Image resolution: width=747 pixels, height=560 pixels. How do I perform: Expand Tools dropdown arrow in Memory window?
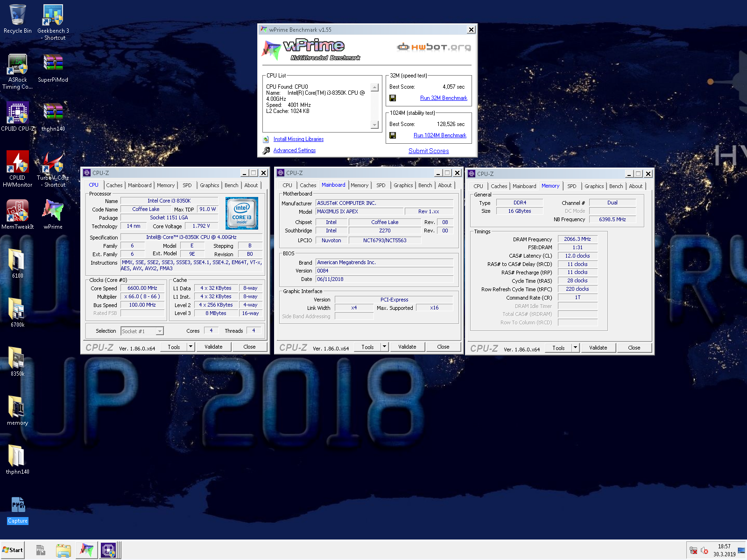point(575,348)
